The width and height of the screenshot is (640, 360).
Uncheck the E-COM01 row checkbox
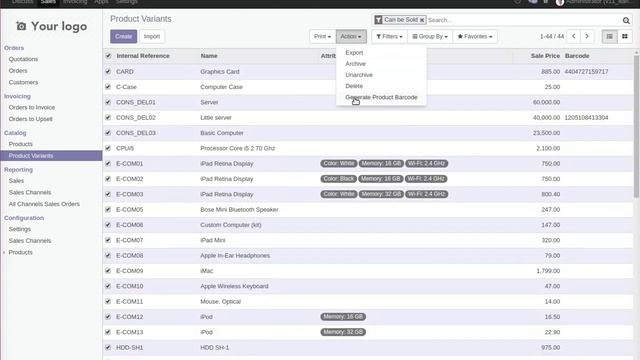point(108,163)
